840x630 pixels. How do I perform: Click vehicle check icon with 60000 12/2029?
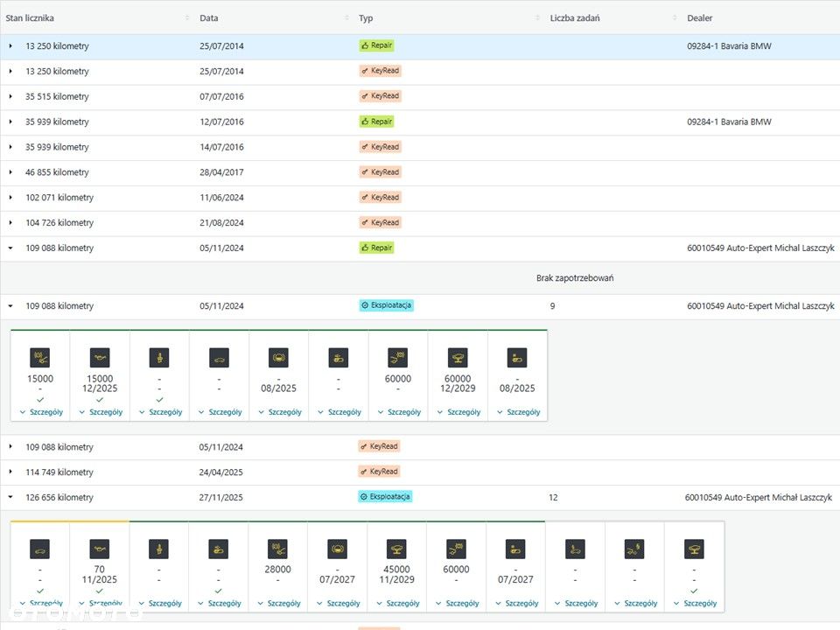pos(458,358)
